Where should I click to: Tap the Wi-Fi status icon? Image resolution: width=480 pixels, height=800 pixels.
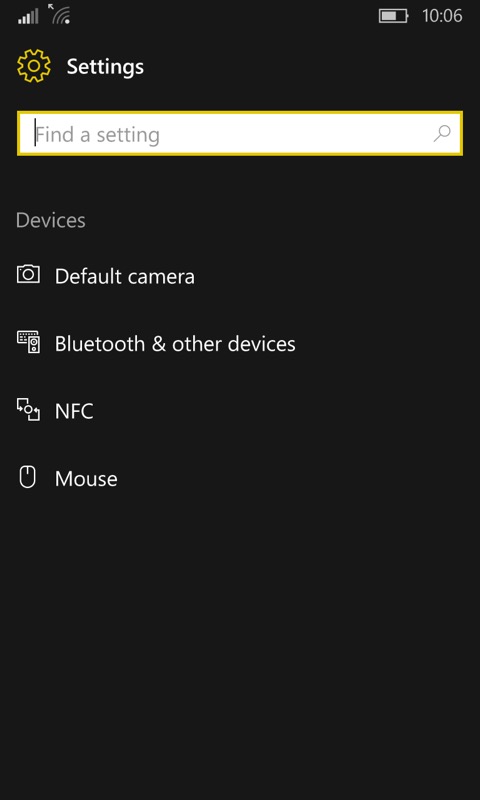click(60, 14)
